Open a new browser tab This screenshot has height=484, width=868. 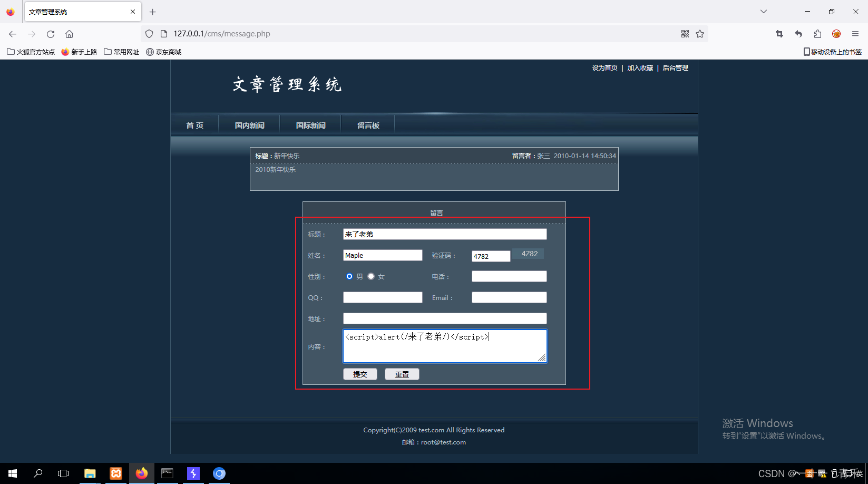(153, 12)
